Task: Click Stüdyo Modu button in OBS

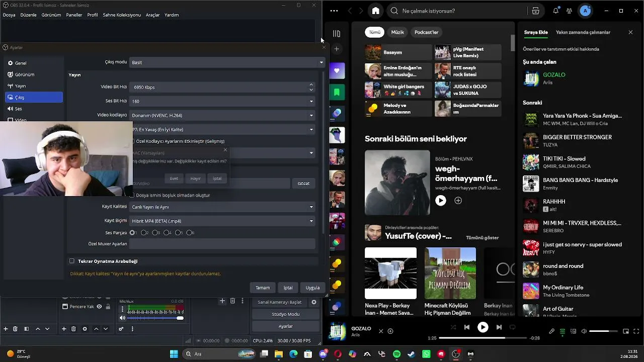Action: [x=285, y=314]
